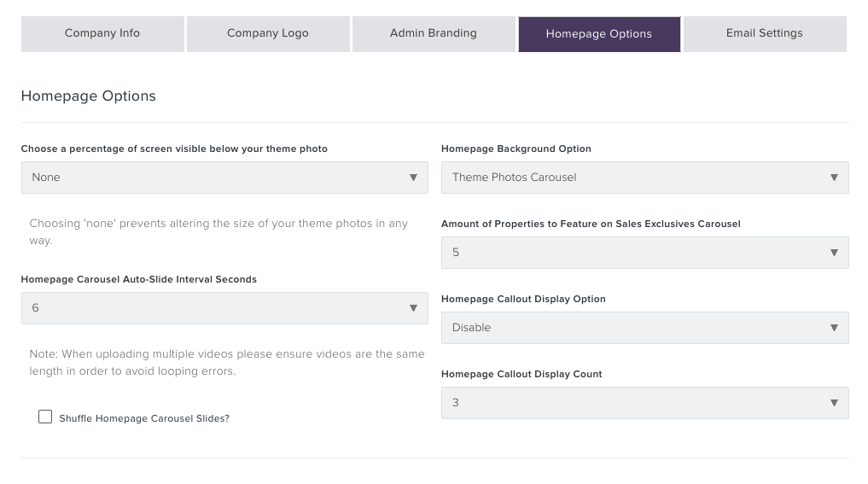868x484 pixels.
Task: Click the note about uploading multiple videos
Action: tap(227, 362)
